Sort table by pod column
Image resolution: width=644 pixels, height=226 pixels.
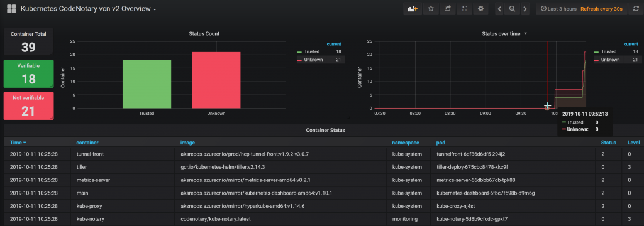441,143
